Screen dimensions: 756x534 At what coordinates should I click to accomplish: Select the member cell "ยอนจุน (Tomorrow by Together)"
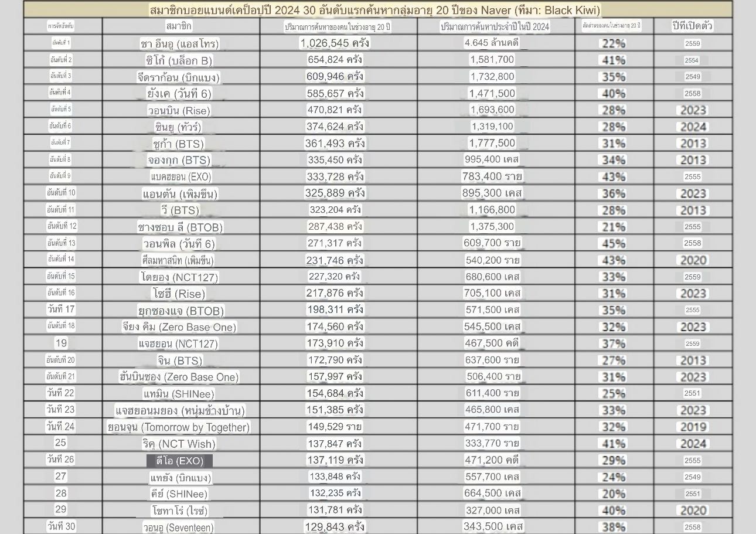click(x=179, y=427)
